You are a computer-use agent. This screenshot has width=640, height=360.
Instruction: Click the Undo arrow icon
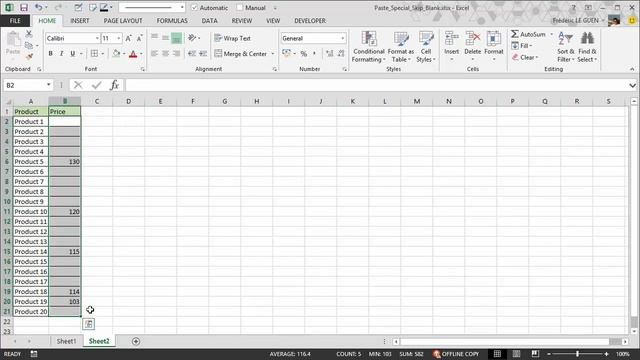38,8
